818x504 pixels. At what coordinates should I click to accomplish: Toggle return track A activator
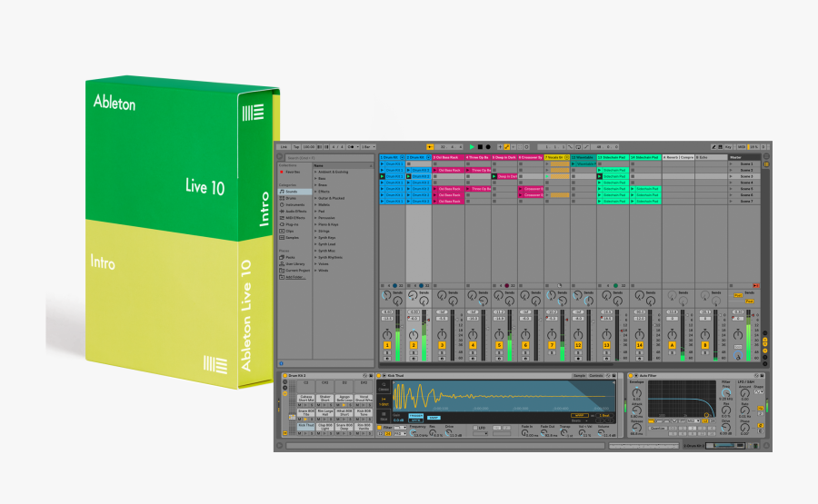tap(672, 345)
